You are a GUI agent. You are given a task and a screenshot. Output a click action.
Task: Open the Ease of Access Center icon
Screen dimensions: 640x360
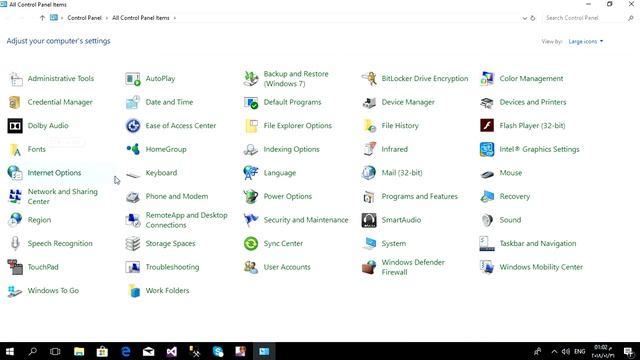133,126
